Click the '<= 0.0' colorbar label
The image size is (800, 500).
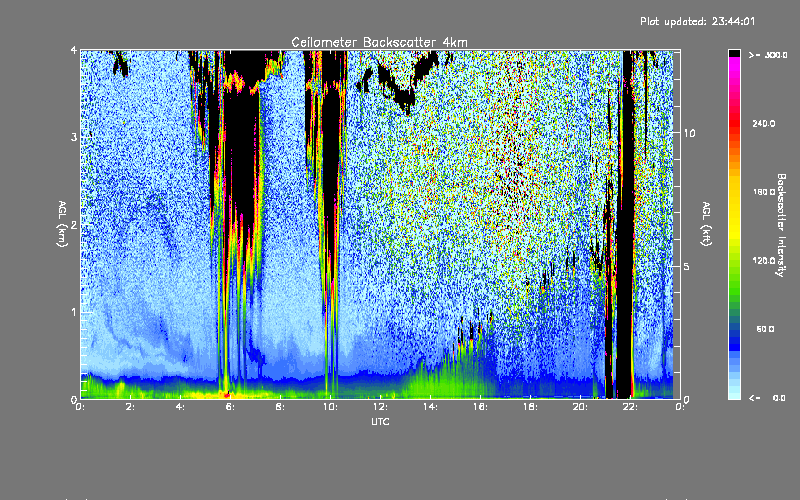coord(767,397)
